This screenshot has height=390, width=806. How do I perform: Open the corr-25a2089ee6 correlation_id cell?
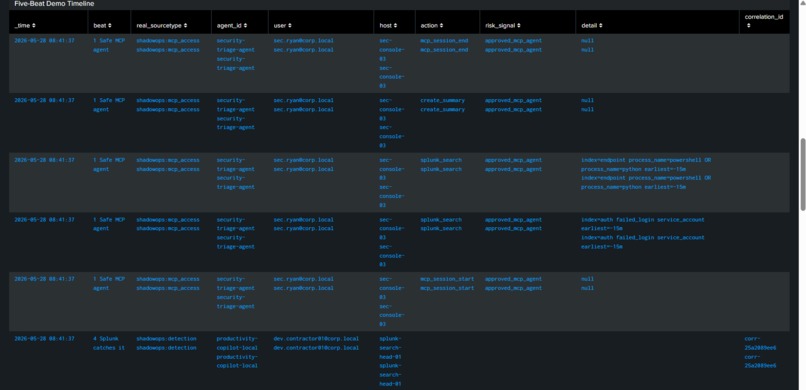(x=760, y=352)
